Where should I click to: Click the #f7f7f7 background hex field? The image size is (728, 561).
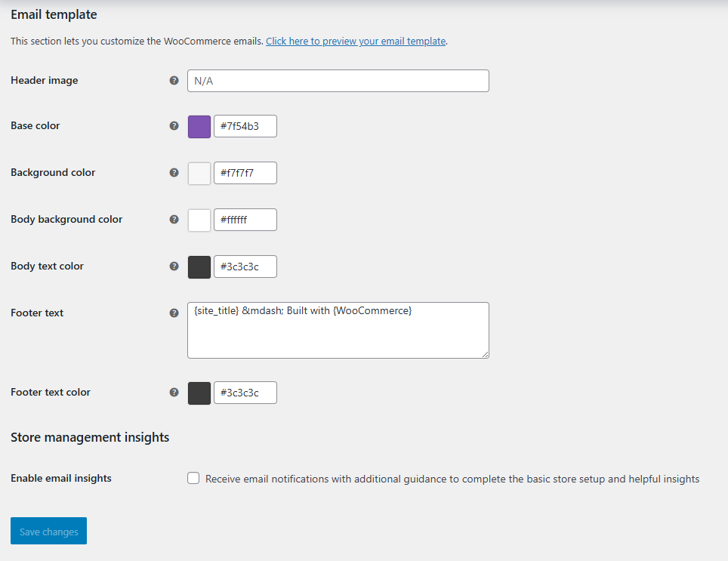pyautogui.click(x=245, y=173)
